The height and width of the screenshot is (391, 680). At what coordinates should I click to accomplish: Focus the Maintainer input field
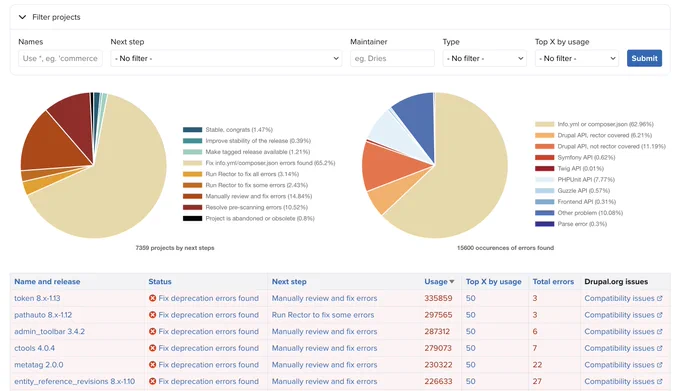pyautogui.click(x=392, y=58)
